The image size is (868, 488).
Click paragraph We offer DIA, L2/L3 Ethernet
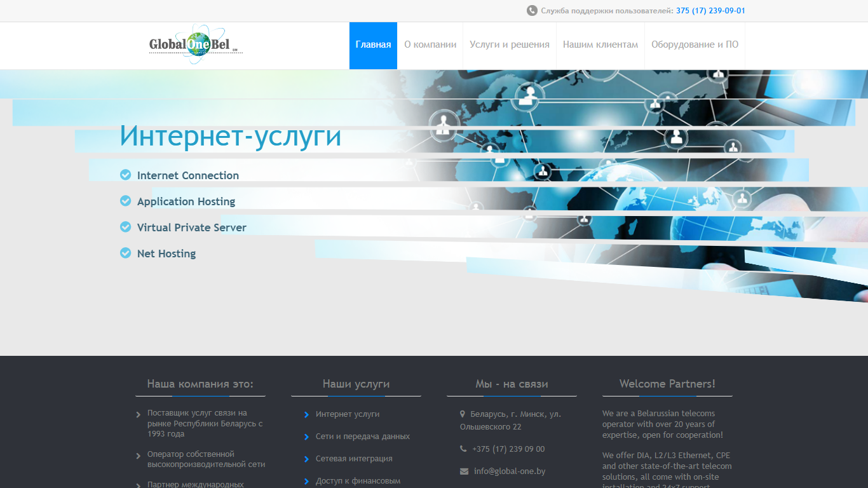(x=667, y=469)
